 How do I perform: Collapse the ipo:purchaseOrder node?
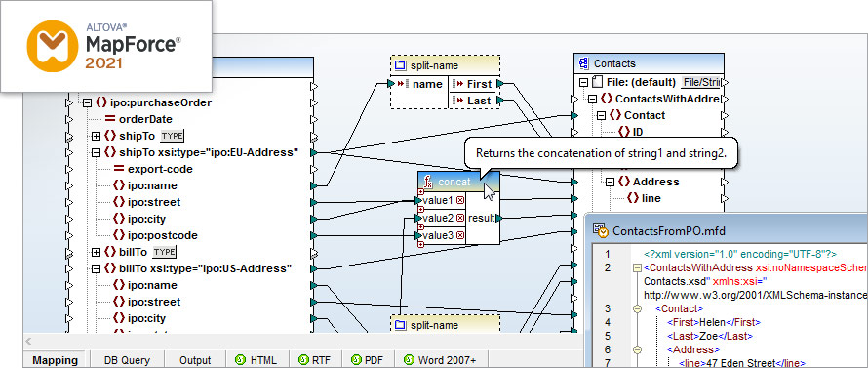point(87,102)
